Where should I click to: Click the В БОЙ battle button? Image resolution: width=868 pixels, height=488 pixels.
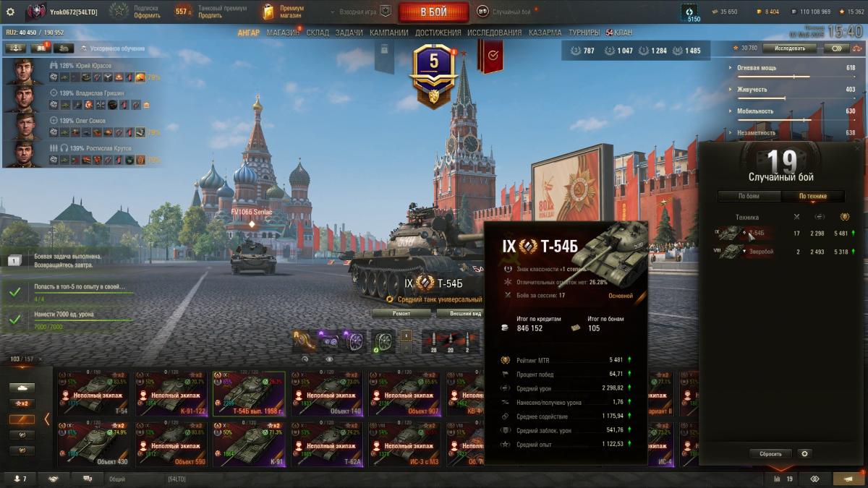point(433,12)
